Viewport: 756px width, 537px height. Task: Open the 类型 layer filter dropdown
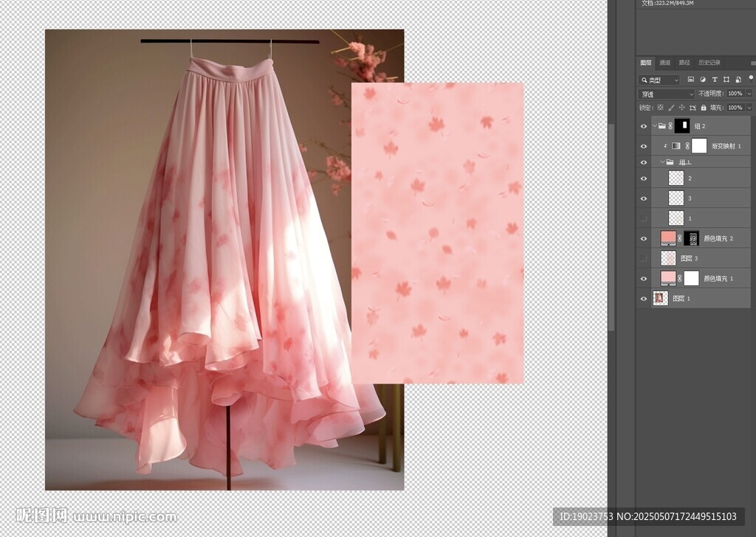[x=660, y=80]
